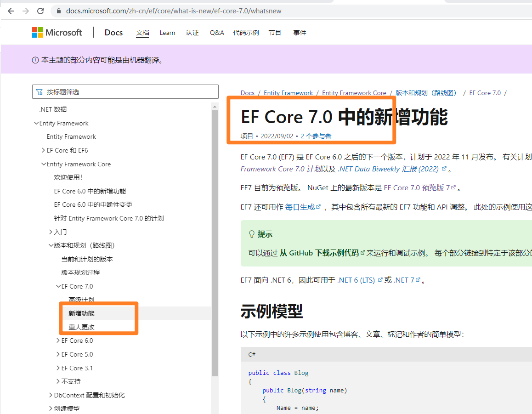Open EF Core 6.0 中的中断性变更 item
Image resolution: width=532 pixels, height=414 pixels.
tap(93, 204)
